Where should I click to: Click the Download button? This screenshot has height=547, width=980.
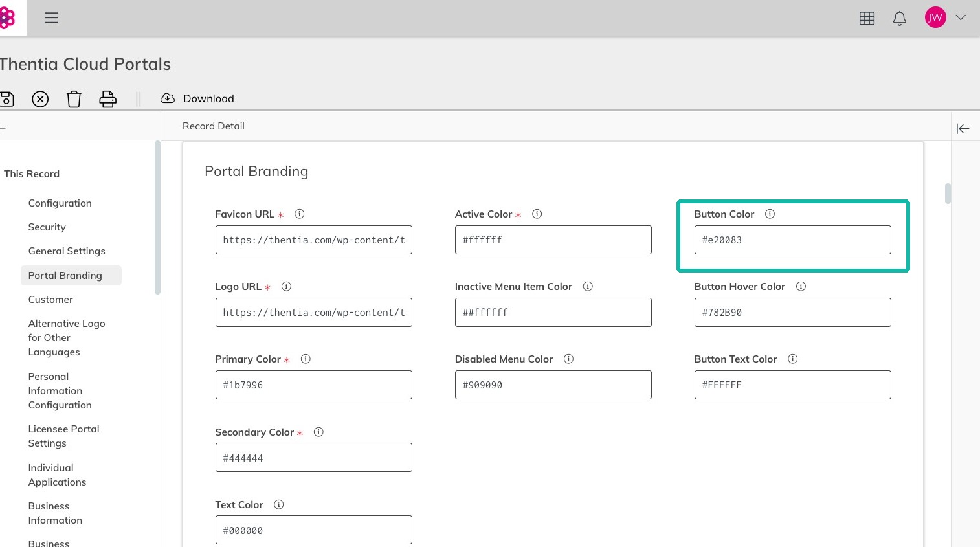pyautogui.click(x=197, y=98)
